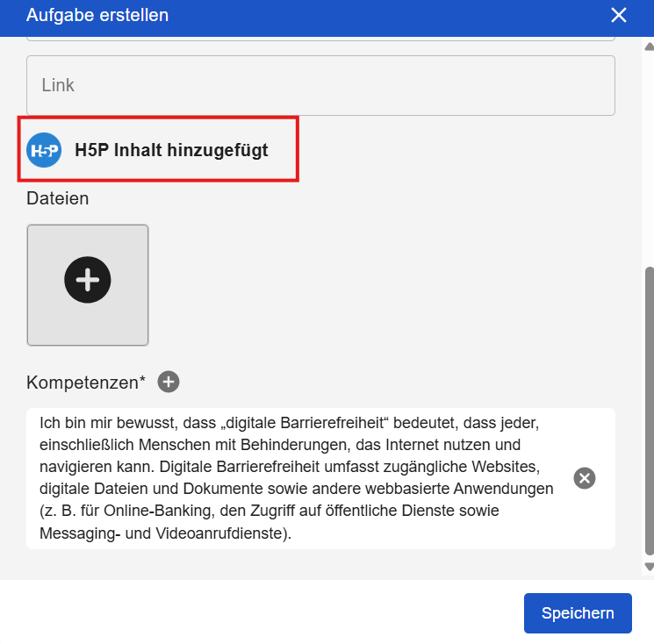Click the scrollbar track above the thumb
654x644 pixels.
pos(649,158)
